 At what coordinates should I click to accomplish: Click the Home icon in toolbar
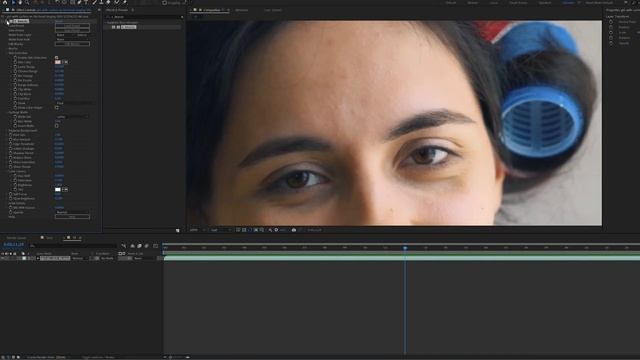point(5,2)
